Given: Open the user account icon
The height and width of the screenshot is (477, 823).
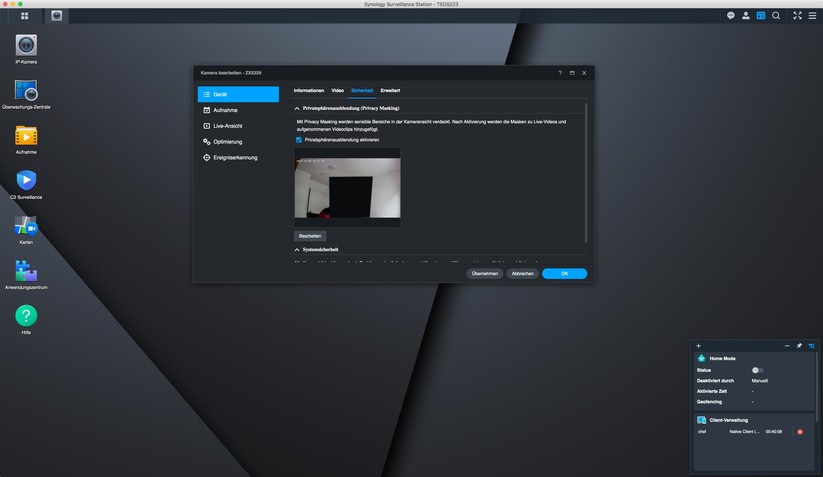Looking at the screenshot, I should [x=745, y=16].
